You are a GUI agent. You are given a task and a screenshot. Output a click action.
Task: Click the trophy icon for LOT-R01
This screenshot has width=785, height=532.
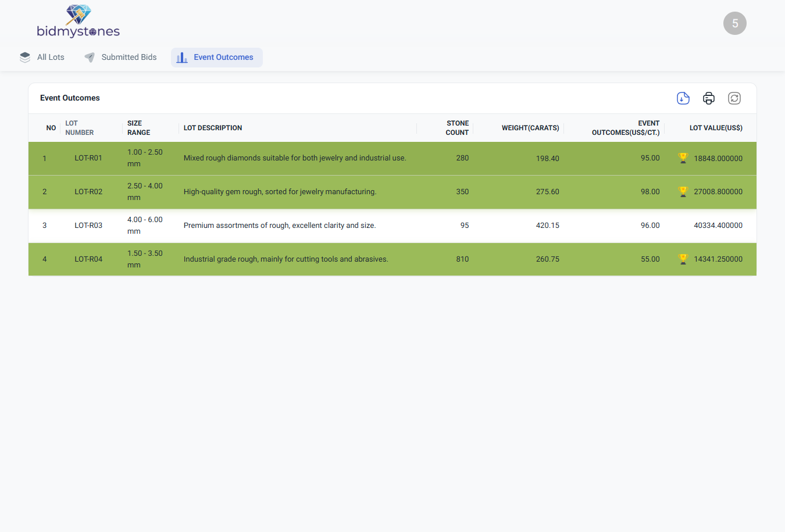click(683, 158)
